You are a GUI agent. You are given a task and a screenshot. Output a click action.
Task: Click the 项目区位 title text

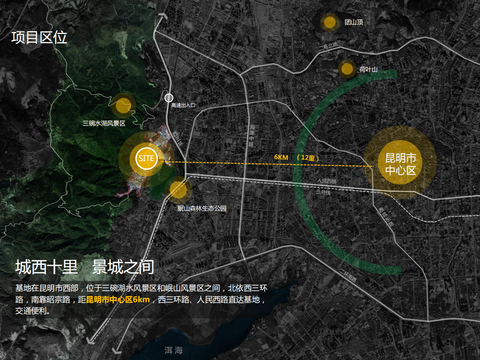click(x=39, y=37)
